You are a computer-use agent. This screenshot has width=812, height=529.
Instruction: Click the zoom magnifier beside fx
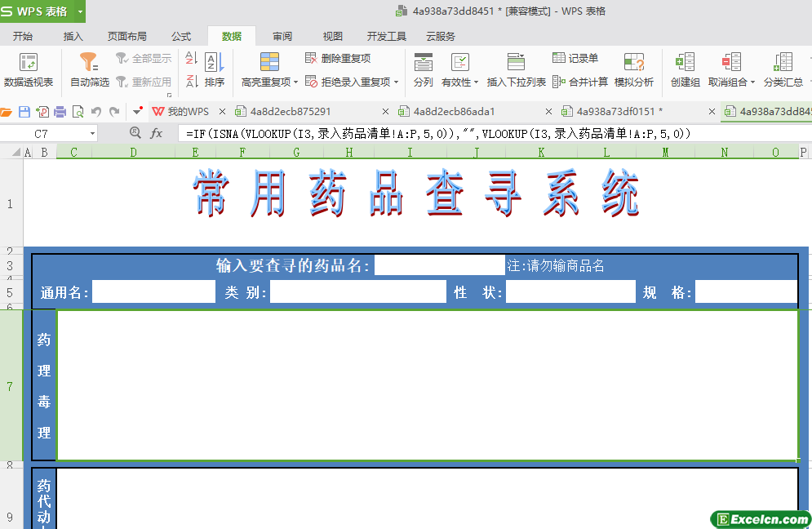tap(135, 132)
